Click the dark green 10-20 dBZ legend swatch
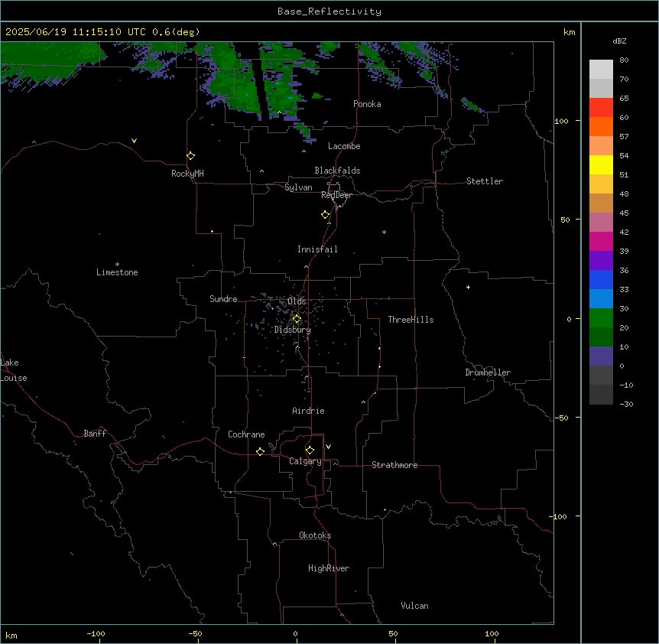This screenshot has width=659, height=644. [601, 337]
